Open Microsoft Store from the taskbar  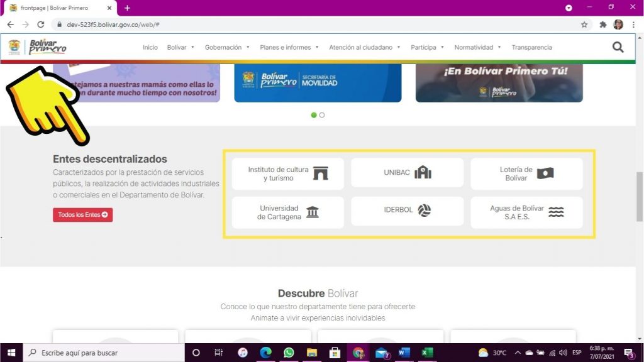(x=335, y=353)
